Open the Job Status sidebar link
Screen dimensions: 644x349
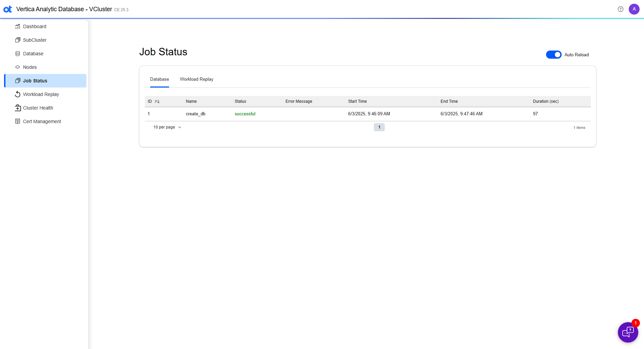point(35,81)
